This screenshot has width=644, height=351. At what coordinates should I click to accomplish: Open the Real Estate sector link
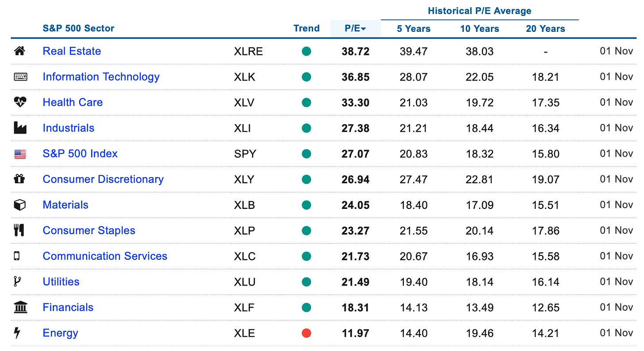tap(72, 51)
